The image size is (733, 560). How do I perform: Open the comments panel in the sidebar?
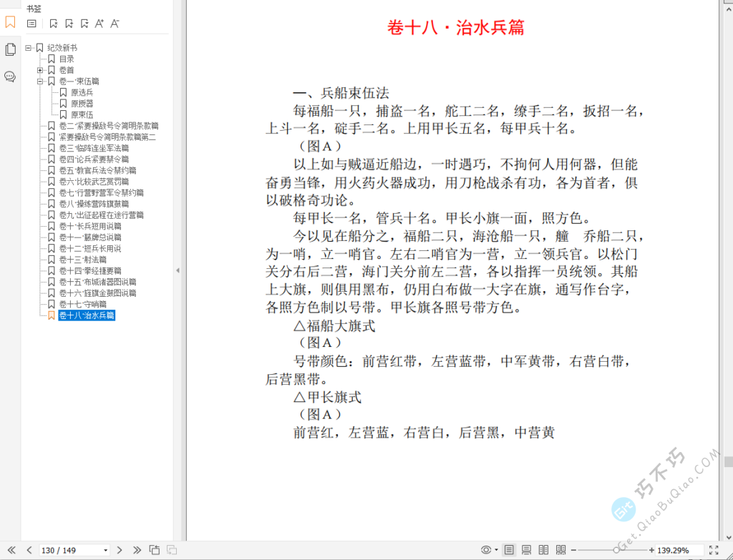(x=9, y=77)
